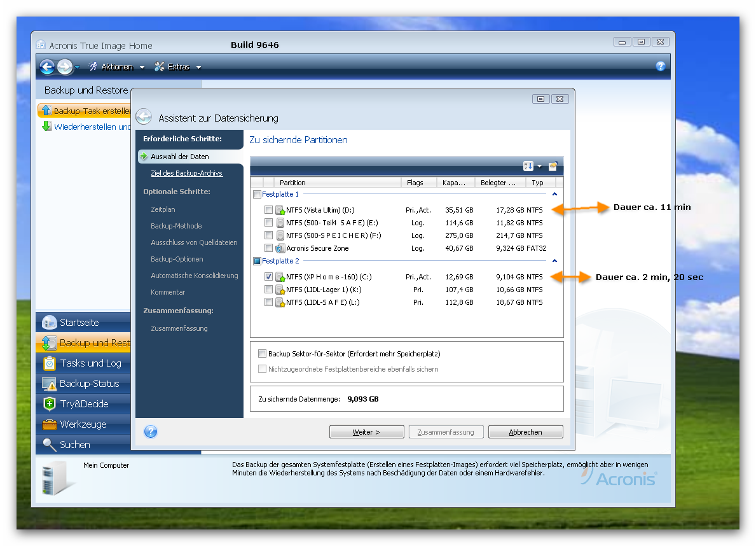Click the Backup-Task erstellen link
The image size is (756, 546).
click(92, 111)
